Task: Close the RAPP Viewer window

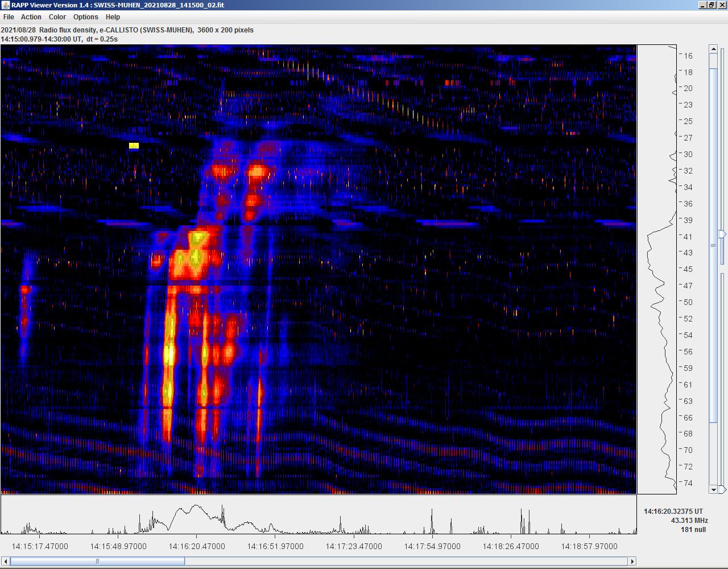Action: pyautogui.click(x=721, y=5)
